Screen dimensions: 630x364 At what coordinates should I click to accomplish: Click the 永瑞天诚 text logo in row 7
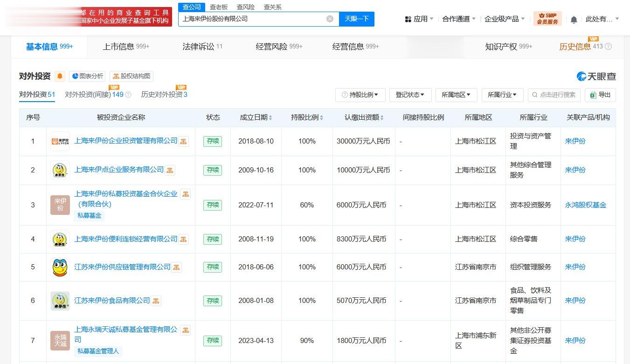tap(60, 341)
